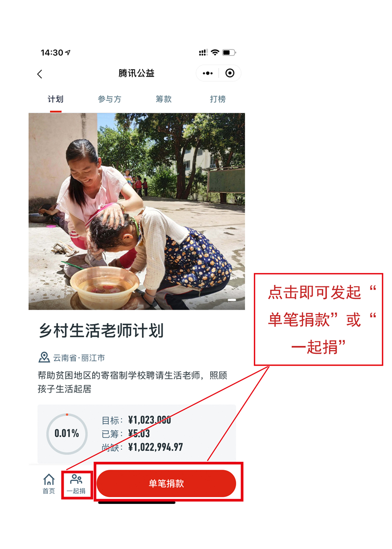The width and height of the screenshot is (392, 549).
Task: Open the 筹款 tab
Action: coord(164,99)
